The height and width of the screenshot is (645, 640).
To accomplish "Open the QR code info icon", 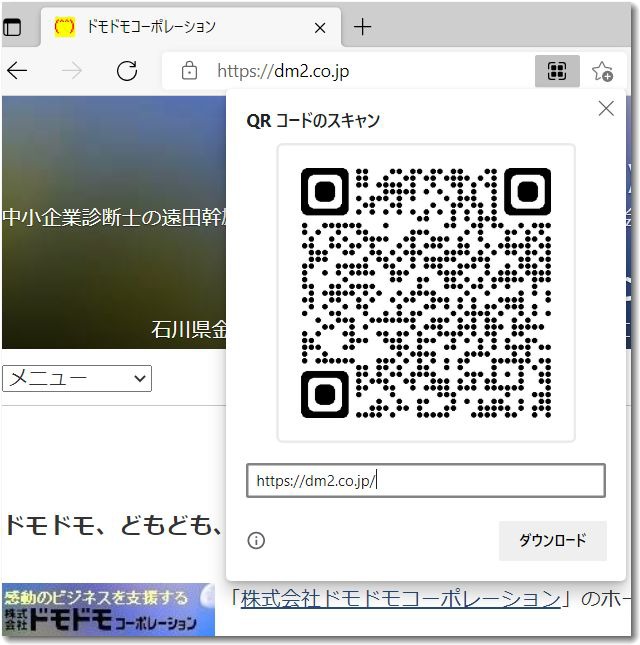I will [256, 540].
